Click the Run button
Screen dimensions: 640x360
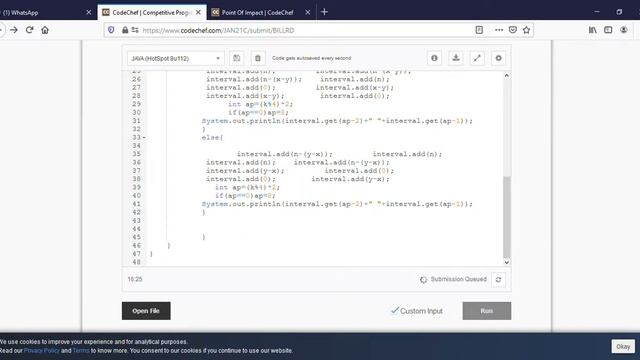[x=487, y=311]
